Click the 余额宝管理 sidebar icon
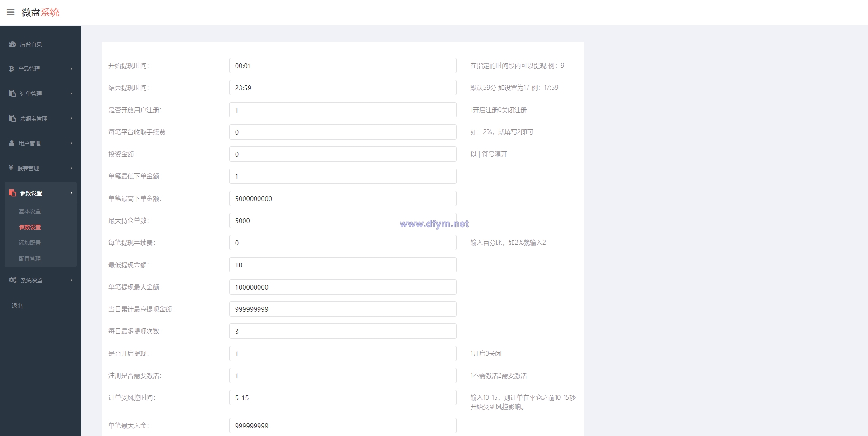The height and width of the screenshot is (436, 868). [12, 118]
